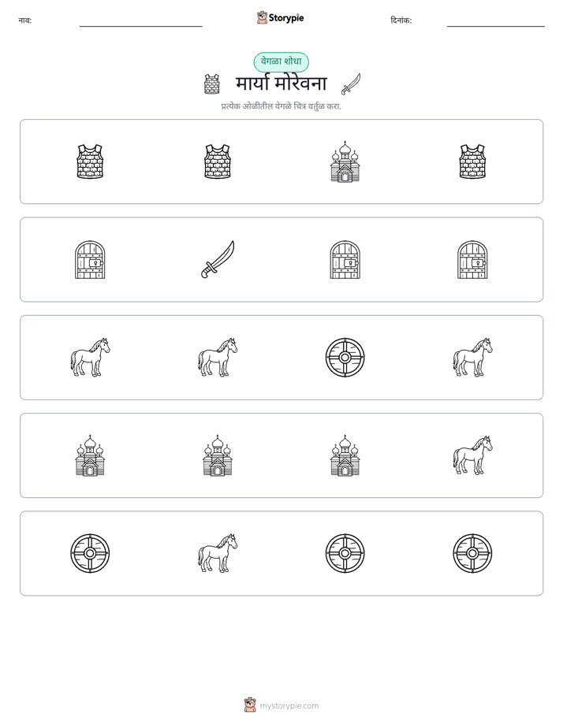Circle the cathedral in the first row
This screenshot has width=563, height=728.
coord(345,161)
